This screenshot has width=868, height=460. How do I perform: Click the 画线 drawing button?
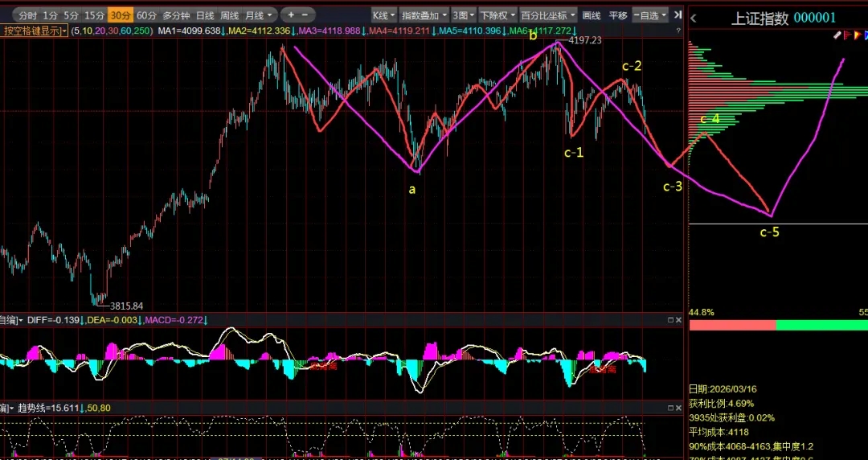pyautogui.click(x=592, y=15)
